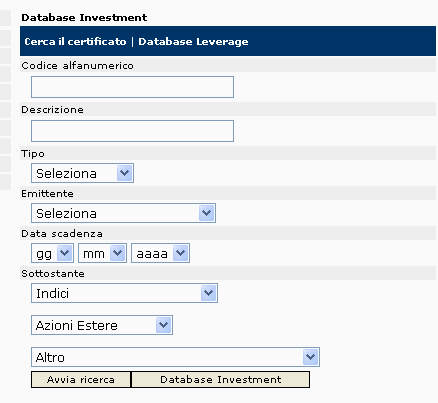
Task: Click the arrow of the Azioni Estere dropdown
Action: pyautogui.click(x=163, y=325)
